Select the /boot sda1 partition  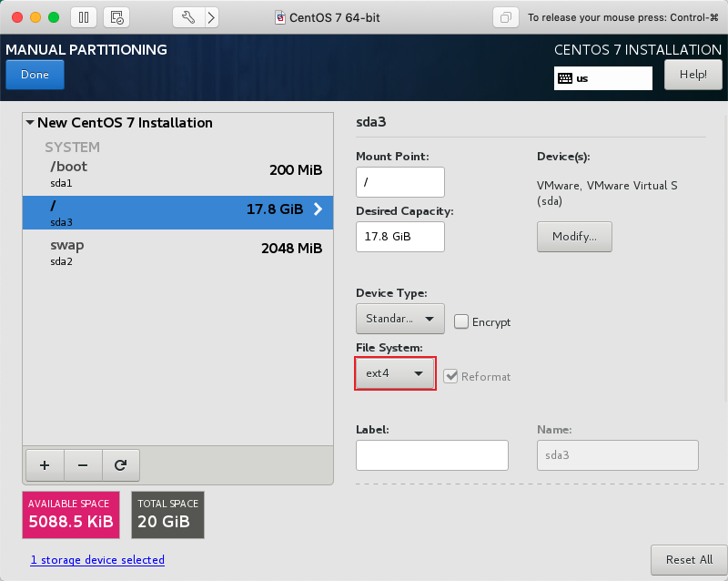click(x=177, y=174)
